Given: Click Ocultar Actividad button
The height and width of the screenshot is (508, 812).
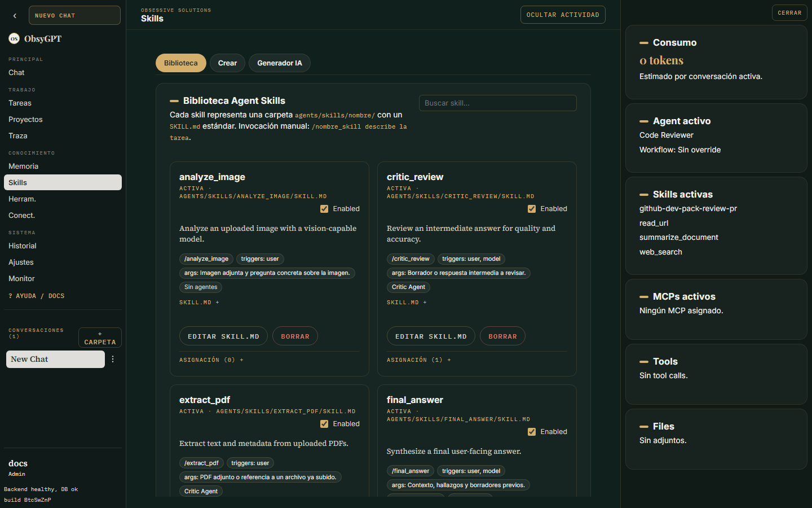Looking at the screenshot, I should pyautogui.click(x=563, y=15).
